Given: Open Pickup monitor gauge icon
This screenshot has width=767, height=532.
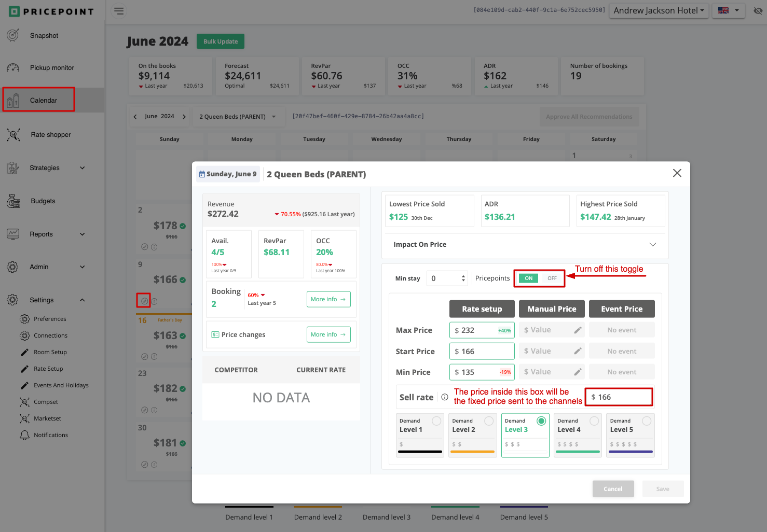Looking at the screenshot, I should [13, 68].
